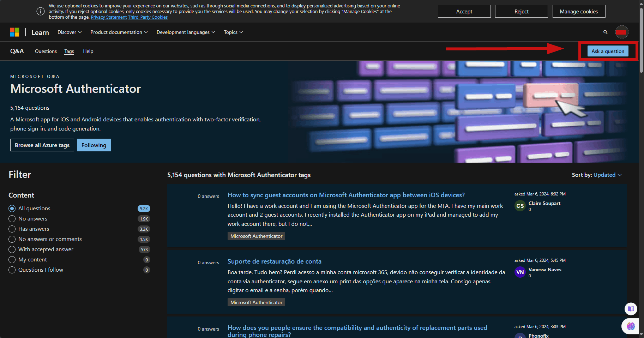Open Manage cookies settings
This screenshot has width=644, height=338.
[579, 11]
